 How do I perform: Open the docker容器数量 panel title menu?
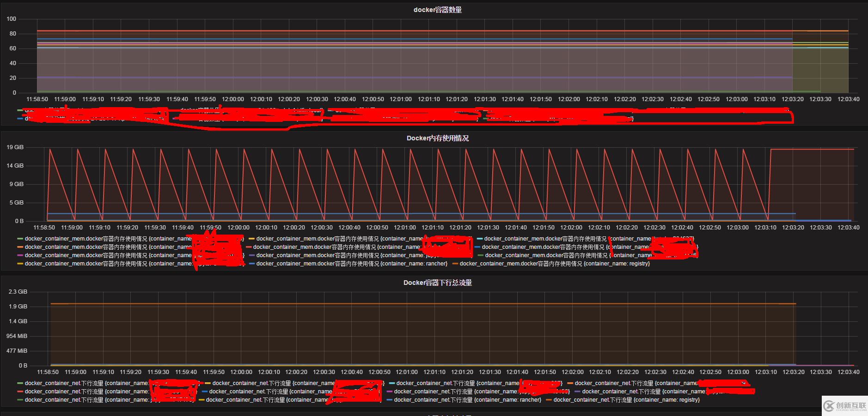(437, 10)
